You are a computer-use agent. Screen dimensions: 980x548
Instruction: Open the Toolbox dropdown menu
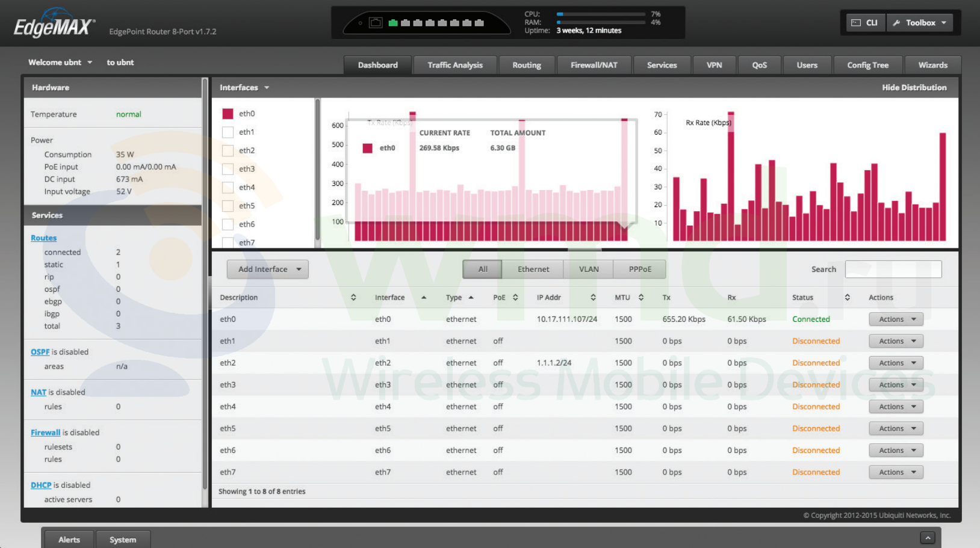pos(920,23)
